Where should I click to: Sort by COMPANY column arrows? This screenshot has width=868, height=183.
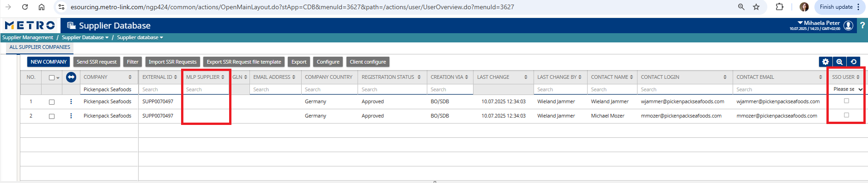point(130,77)
